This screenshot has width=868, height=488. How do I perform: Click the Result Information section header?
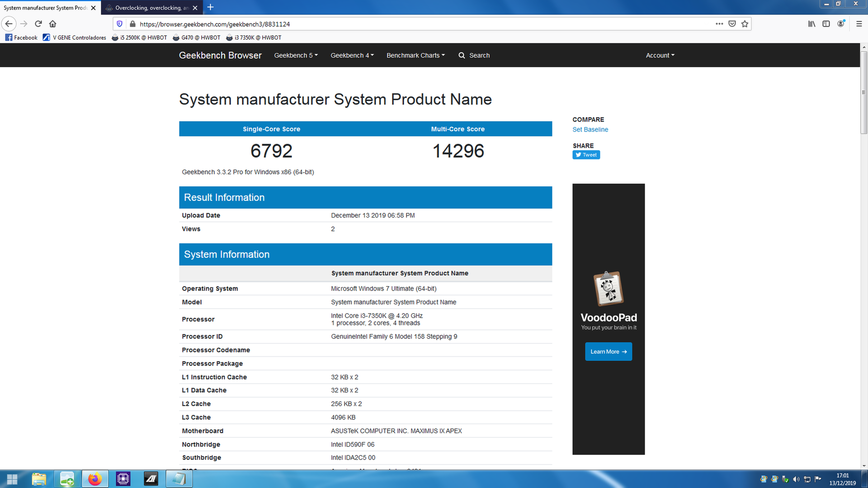click(365, 197)
